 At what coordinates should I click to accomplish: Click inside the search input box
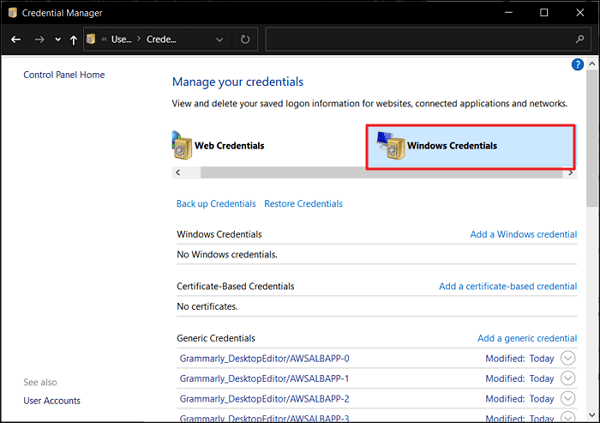(420, 39)
